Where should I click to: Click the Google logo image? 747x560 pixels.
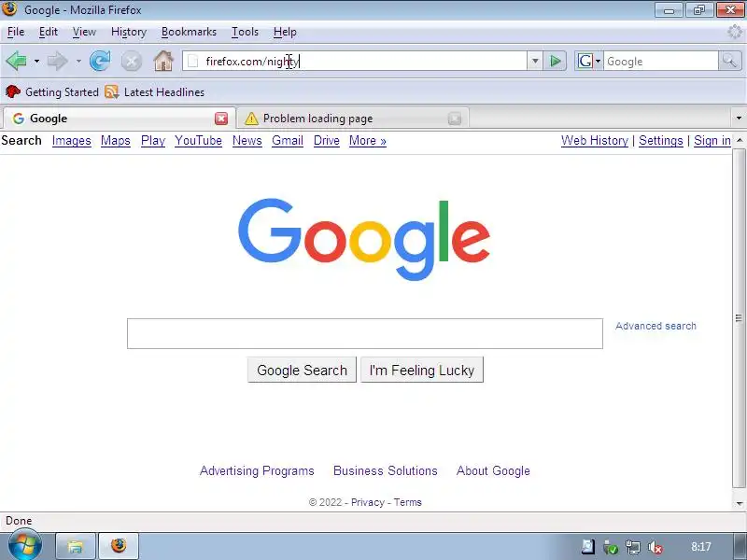pos(364,239)
